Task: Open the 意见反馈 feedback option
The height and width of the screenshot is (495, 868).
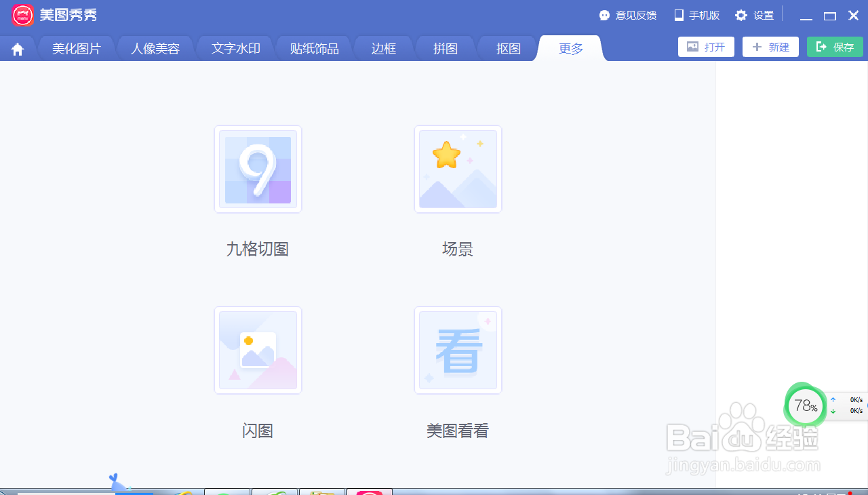Action: point(628,16)
